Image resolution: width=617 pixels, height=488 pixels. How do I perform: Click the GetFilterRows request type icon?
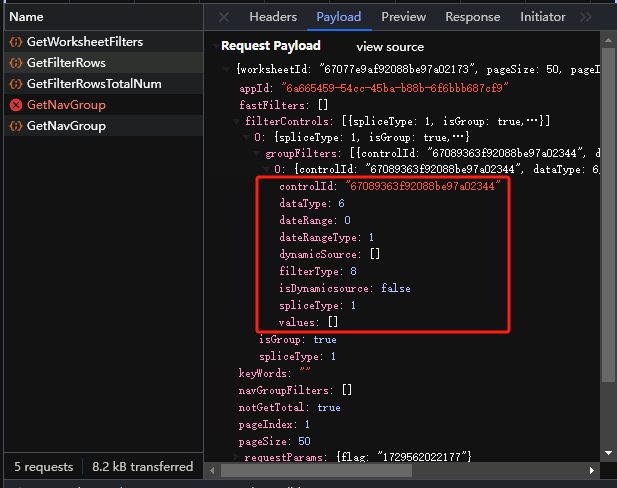pos(15,63)
